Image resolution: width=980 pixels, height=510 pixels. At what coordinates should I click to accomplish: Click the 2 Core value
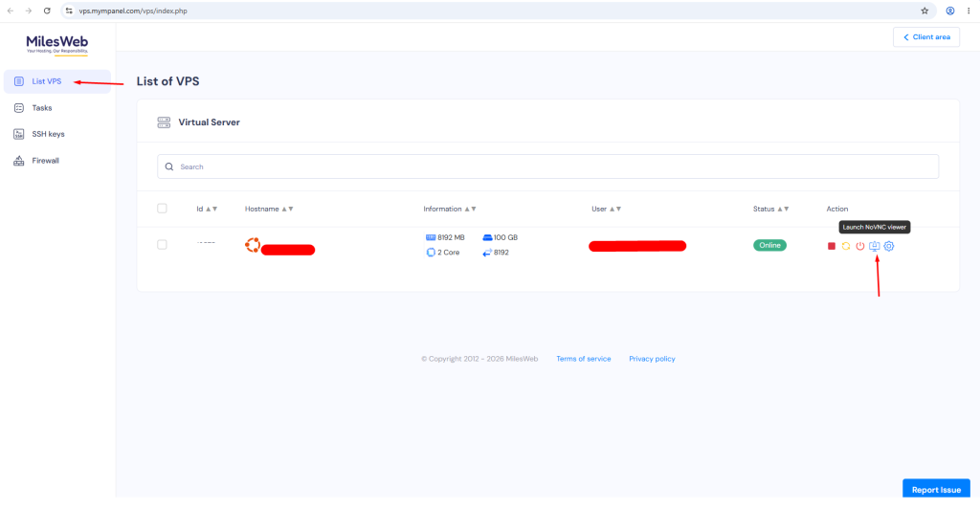pyautogui.click(x=448, y=253)
